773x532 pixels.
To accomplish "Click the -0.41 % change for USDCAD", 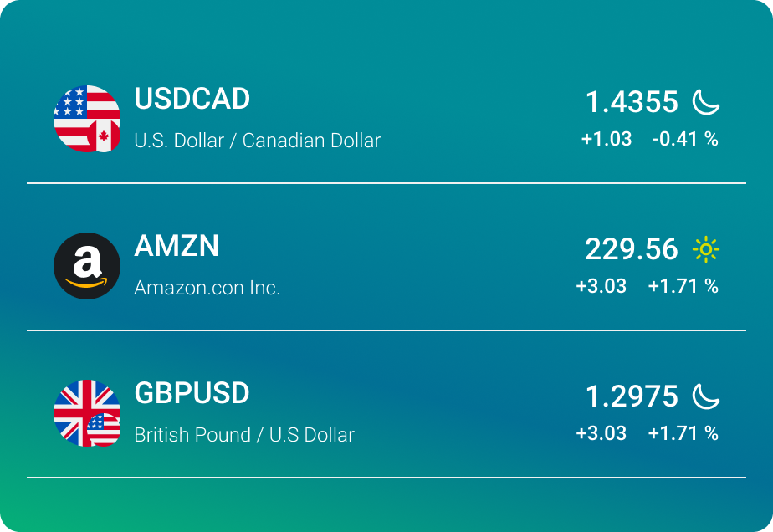I will 685,139.
